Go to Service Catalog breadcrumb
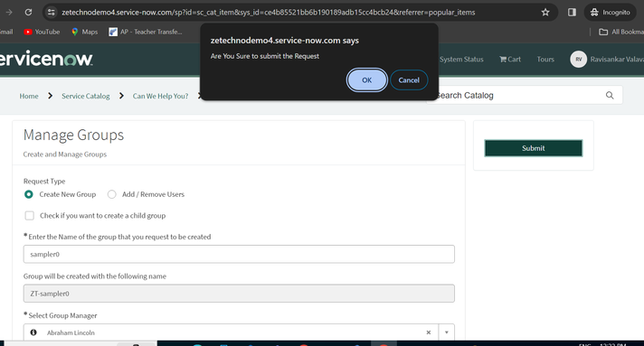 (85, 96)
